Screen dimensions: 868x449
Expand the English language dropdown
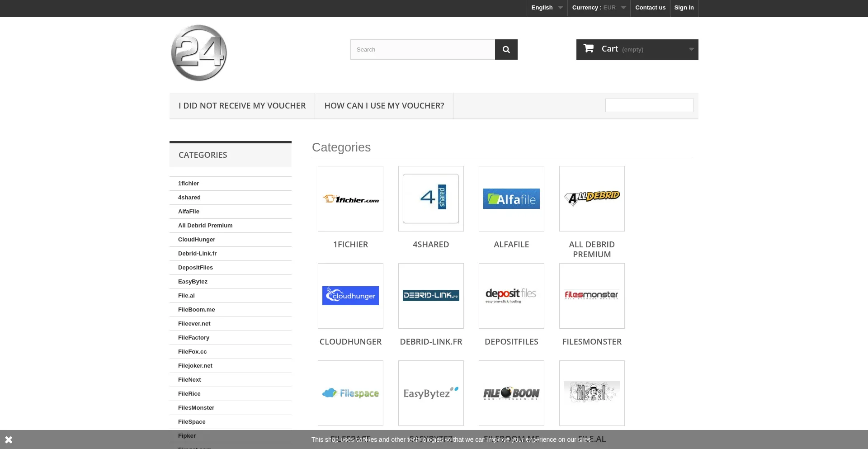pyautogui.click(x=547, y=8)
